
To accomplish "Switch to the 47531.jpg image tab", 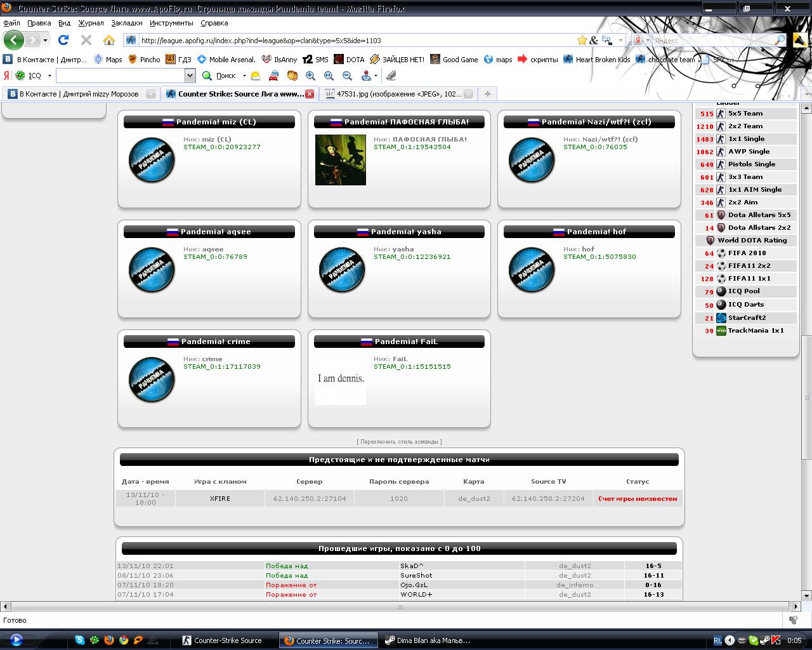I will click(x=398, y=94).
